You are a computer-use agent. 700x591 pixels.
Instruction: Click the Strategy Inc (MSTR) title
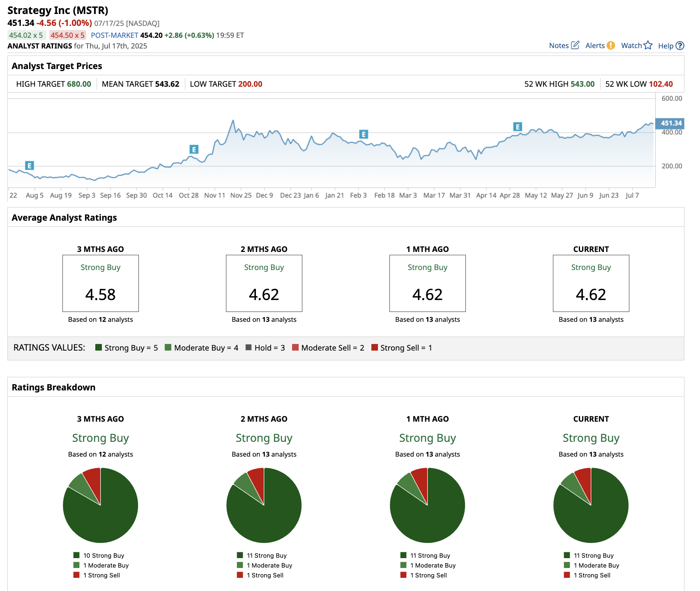point(58,10)
